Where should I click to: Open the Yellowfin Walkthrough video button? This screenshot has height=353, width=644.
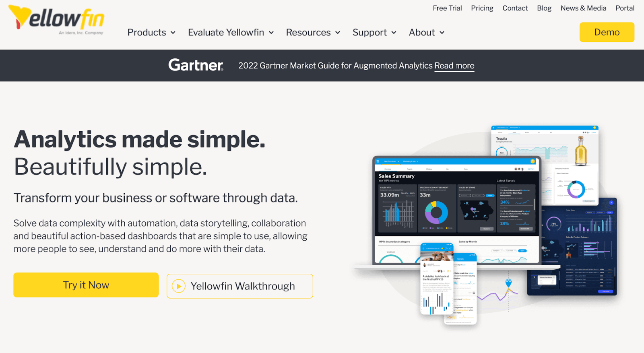pos(240,286)
